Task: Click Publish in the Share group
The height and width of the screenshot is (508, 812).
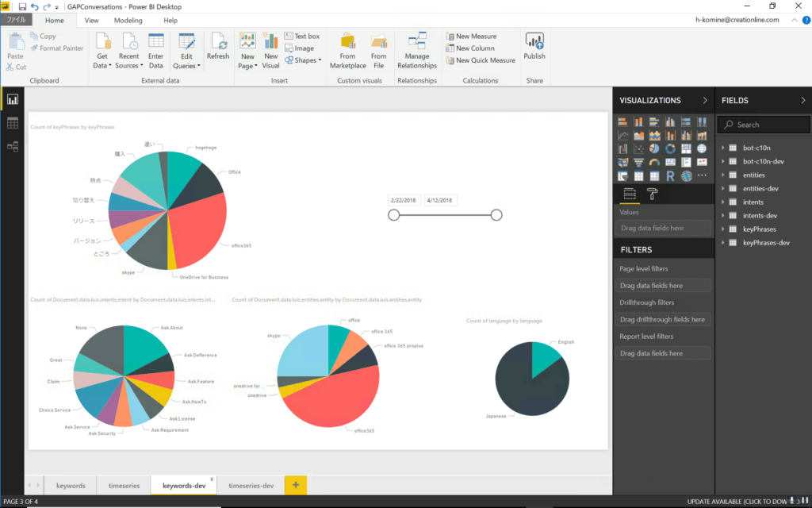Action: click(534, 46)
